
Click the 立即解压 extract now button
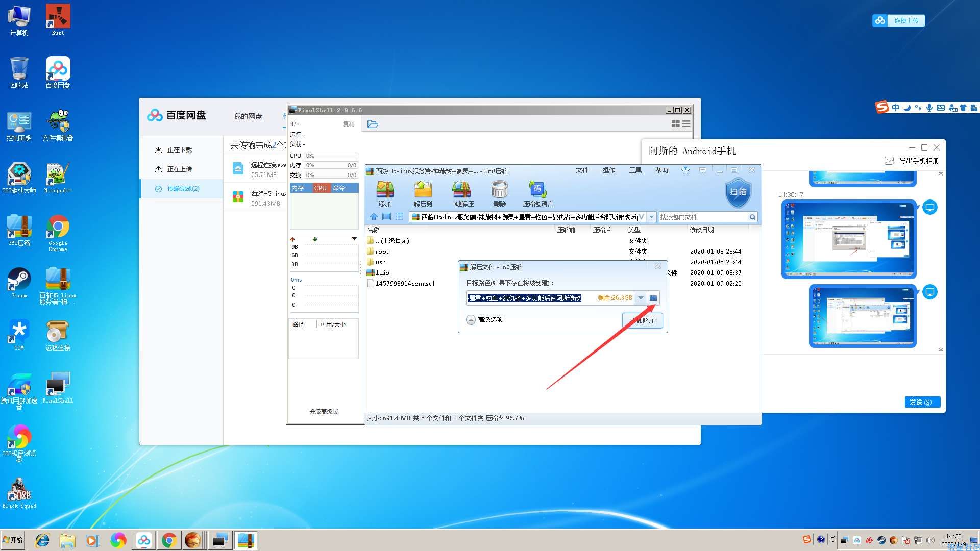click(x=643, y=320)
